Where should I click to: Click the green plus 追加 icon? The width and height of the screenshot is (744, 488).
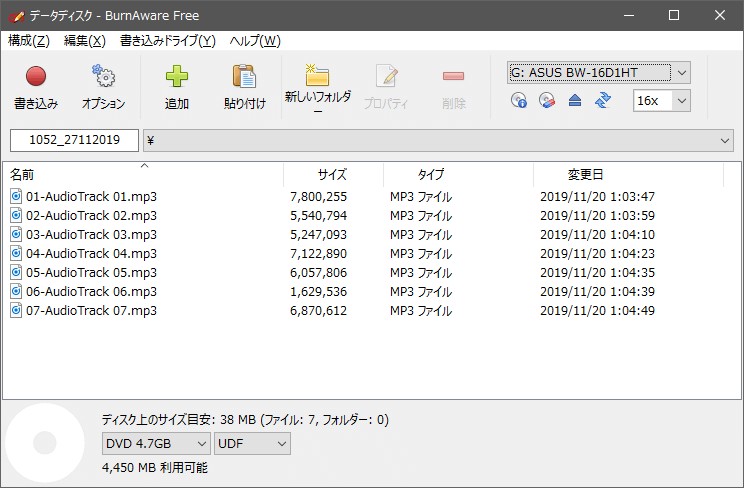click(x=177, y=76)
